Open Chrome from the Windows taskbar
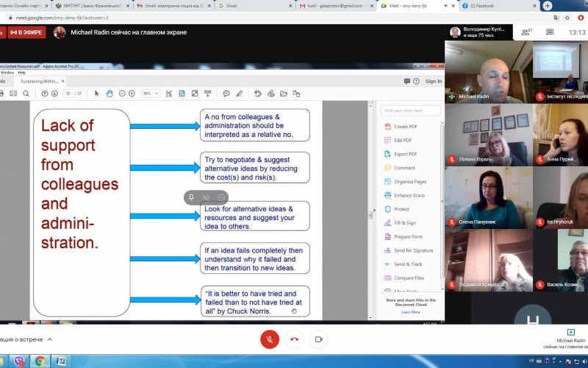588x368 pixels. [x=40, y=361]
